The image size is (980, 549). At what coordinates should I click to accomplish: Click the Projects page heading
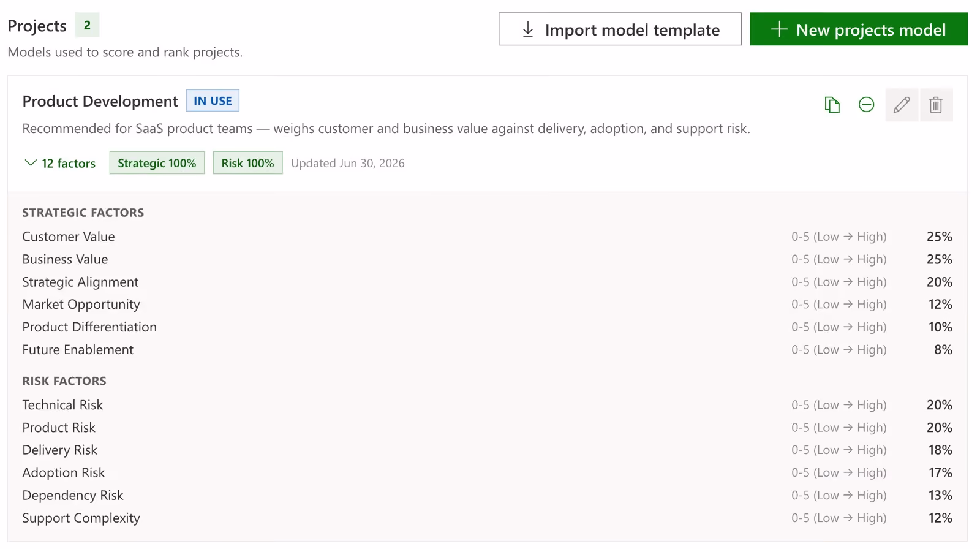[x=37, y=26]
